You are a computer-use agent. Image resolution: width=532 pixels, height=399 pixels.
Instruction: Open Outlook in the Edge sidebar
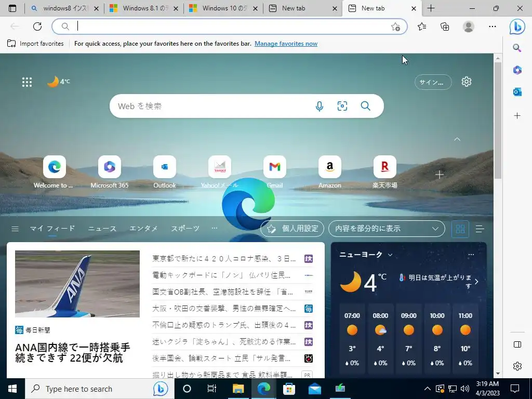[517, 92]
